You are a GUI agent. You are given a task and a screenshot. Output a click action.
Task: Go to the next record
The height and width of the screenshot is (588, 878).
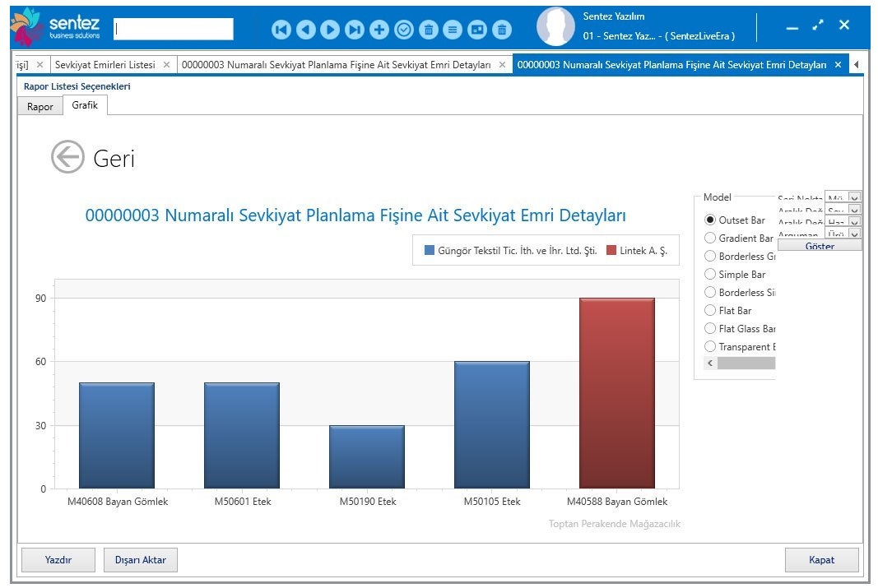click(330, 30)
